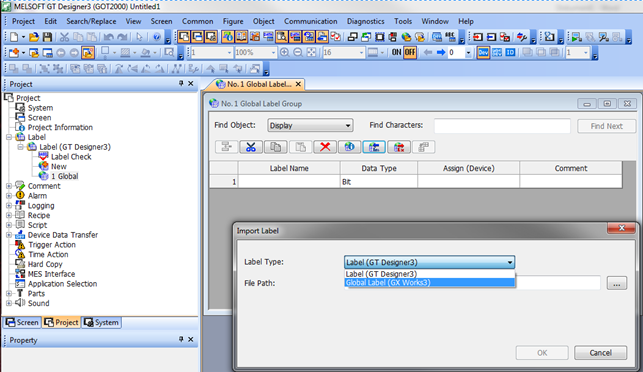Viewport: 643px width, 372px height.
Task: Switch to the Screen tab at bottom
Action: 22,322
